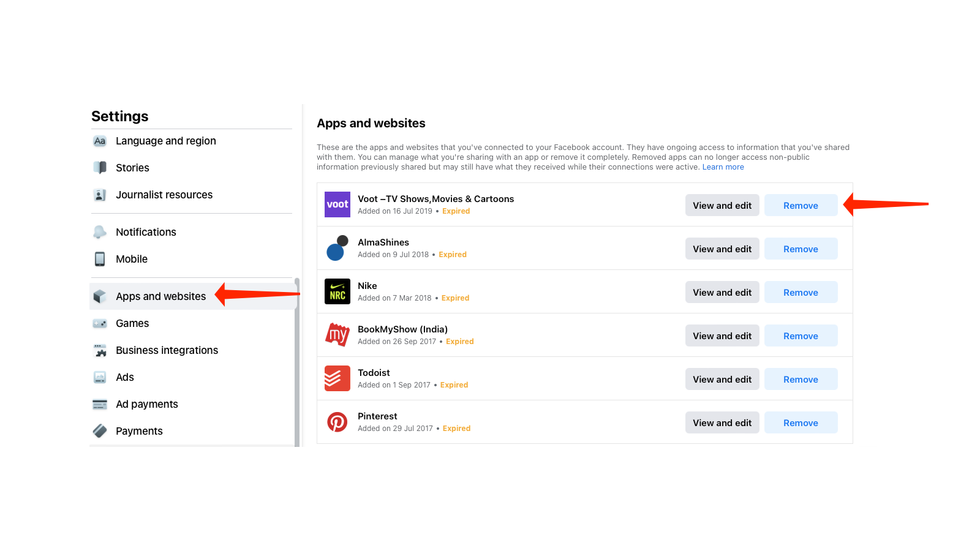View and edit AlmaShines
The height and width of the screenshot is (551, 980).
click(x=722, y=249)
